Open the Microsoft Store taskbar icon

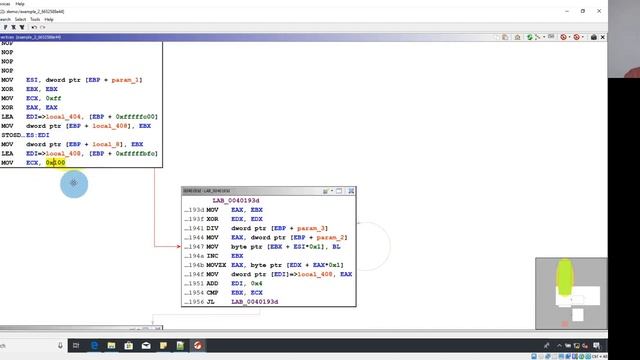(x=129, y=346)
